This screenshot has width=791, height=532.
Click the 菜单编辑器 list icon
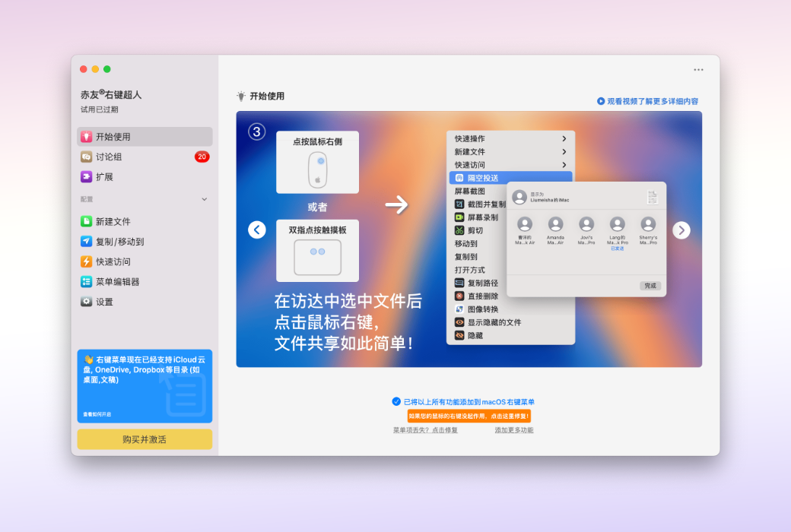tap(86, 282)
